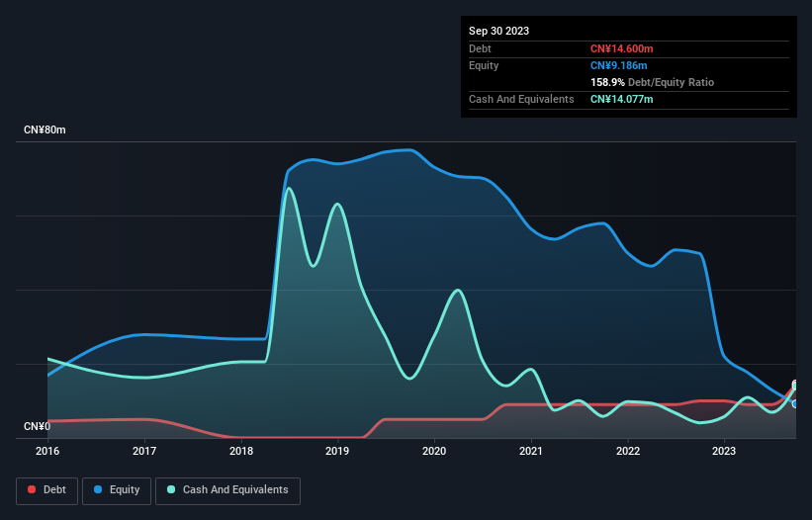This screenshot has width=812, height=520.
Task: Select the red Debt endpoint marker
Action: click(x=795, y=384)
